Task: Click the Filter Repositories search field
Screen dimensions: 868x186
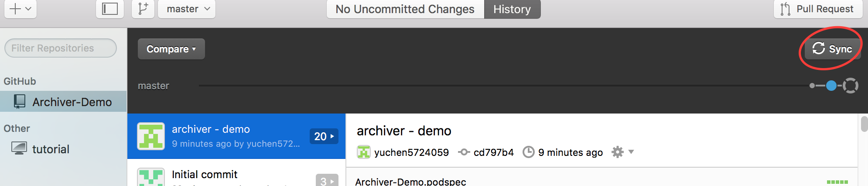Action: [x=61, y=48]
